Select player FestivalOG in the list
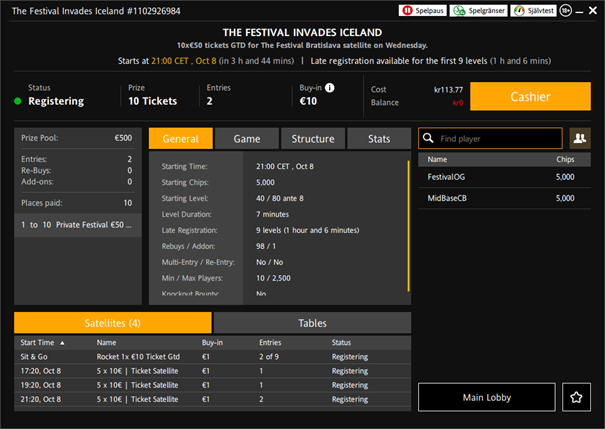The width and height of the screenshot is (605, 429). click(447, 177)
